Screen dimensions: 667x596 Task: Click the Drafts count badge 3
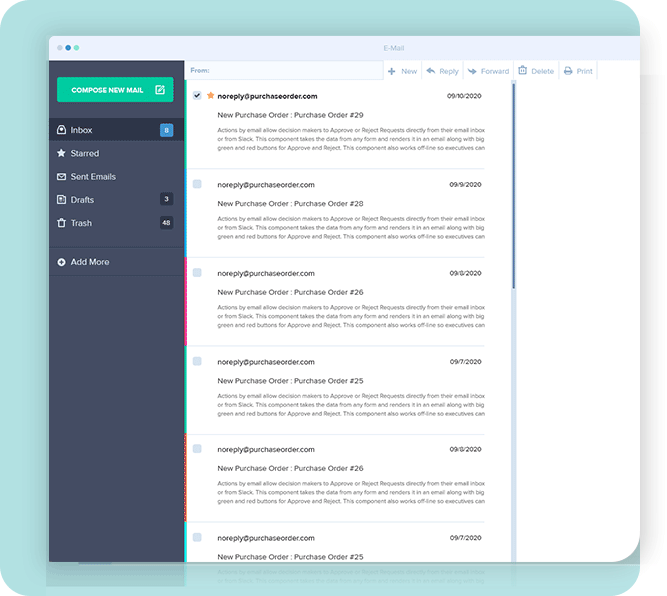tap(166, 199)
